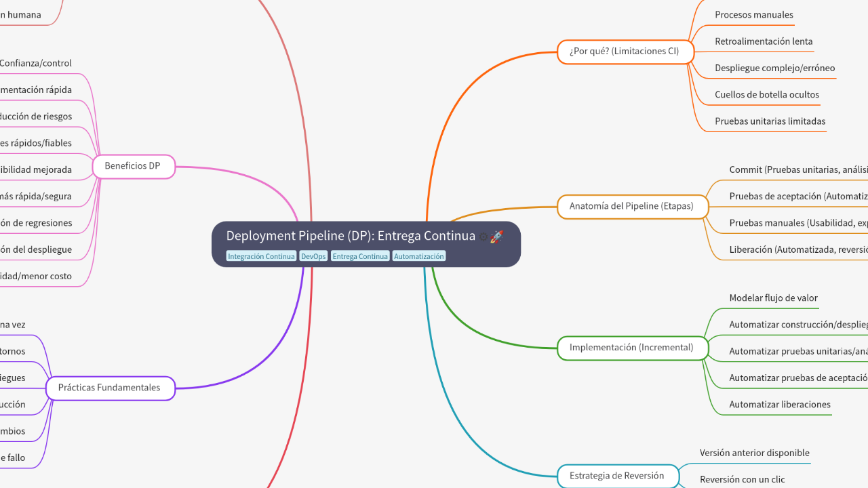Screen dimensions: 868x488
Task: Click the ...rápidos/fiables leaf
Action: [x=36, y=143]
